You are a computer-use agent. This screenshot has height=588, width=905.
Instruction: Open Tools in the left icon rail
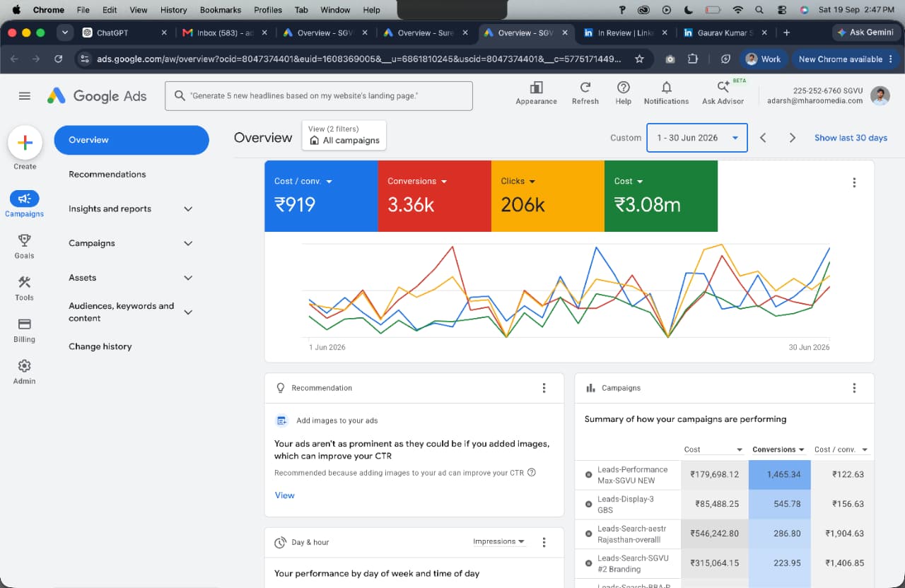[x=24, y=288]
